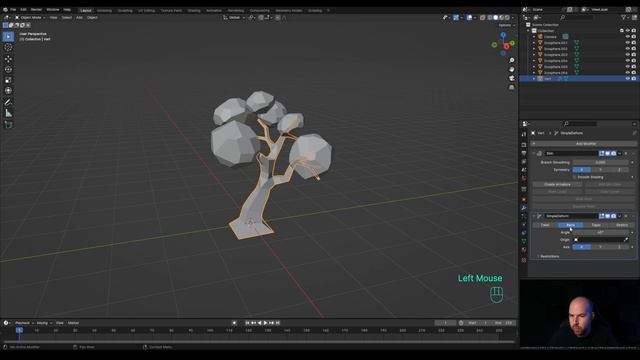Click the navigation gizmo axes

click(x=503, y=44)
